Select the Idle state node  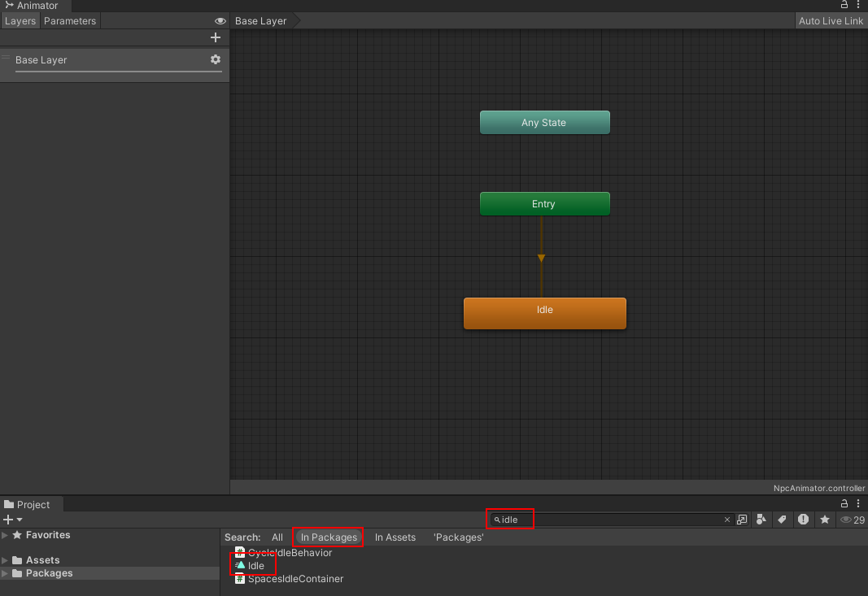[x=544, y=312]
